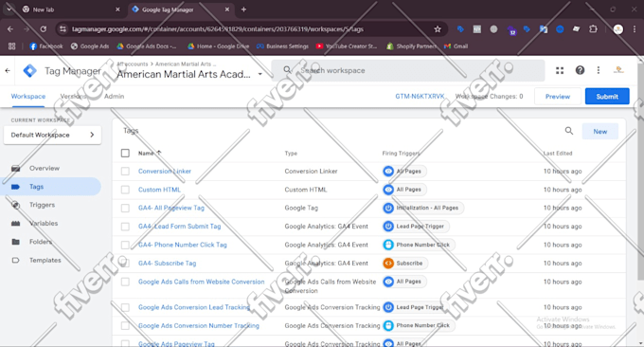Close the Google Tag Manager browser tab

226,9
